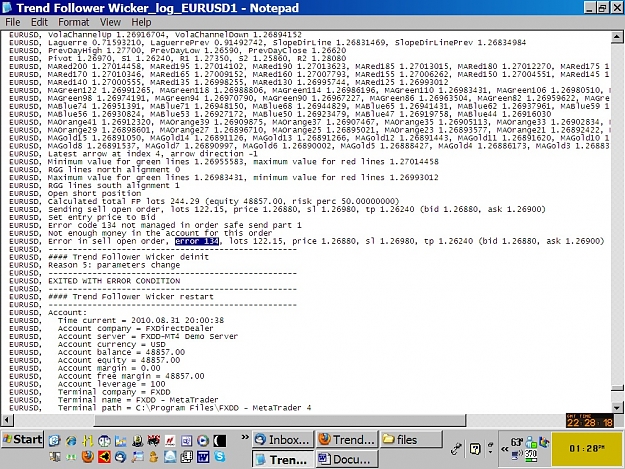Screen dimensions: 625x469
Task: Click the messenger buddy tray icon
Action: tap(531, 442)
